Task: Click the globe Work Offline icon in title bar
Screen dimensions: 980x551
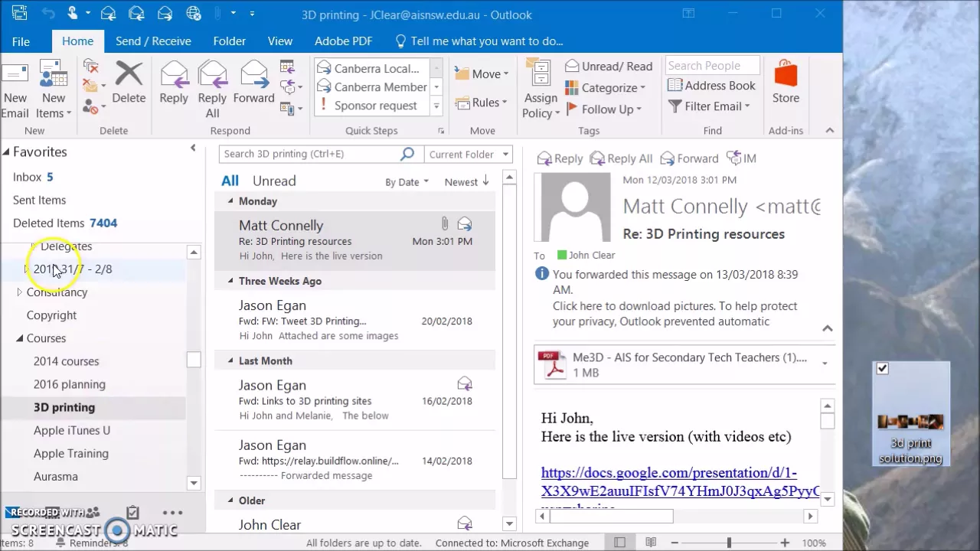Action: [x=194, y=13]
